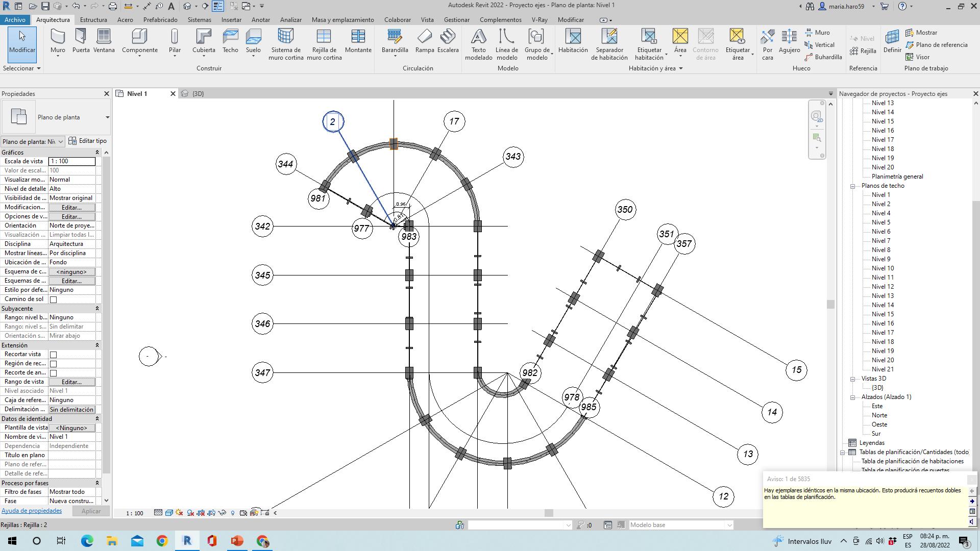
Task: Select the Buhardilla dormer opening tool
Action: [823, 57]
